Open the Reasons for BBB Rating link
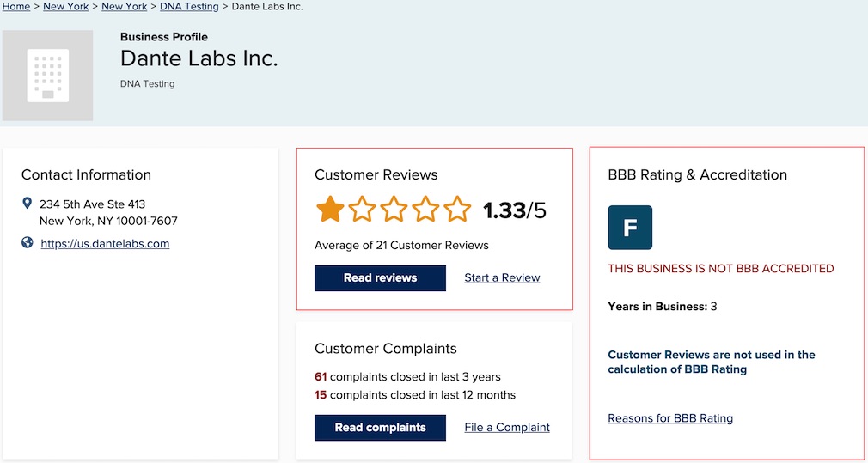Image resolution: width=868 pixels, height=463 pixels. click(670, 418)
